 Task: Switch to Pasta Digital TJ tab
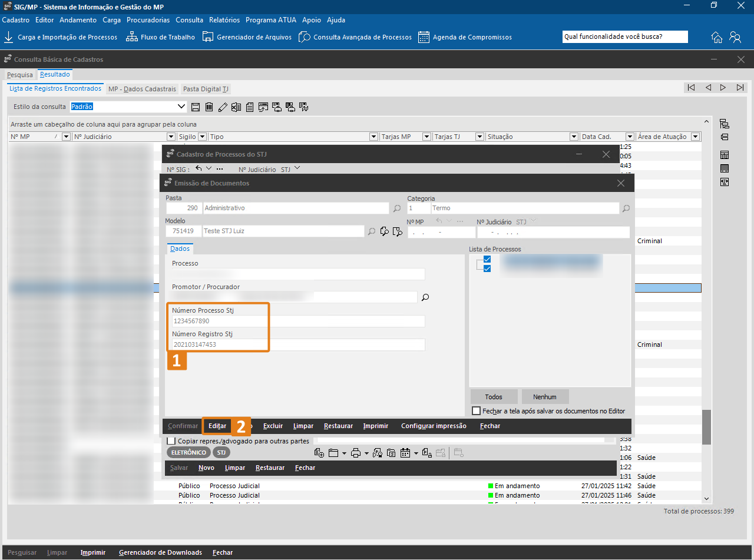(206, 89)
